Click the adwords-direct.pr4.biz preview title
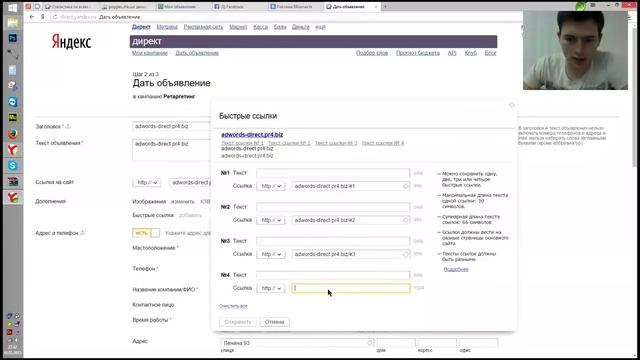The height and width of the screenshot is (360, 640). 252,135
